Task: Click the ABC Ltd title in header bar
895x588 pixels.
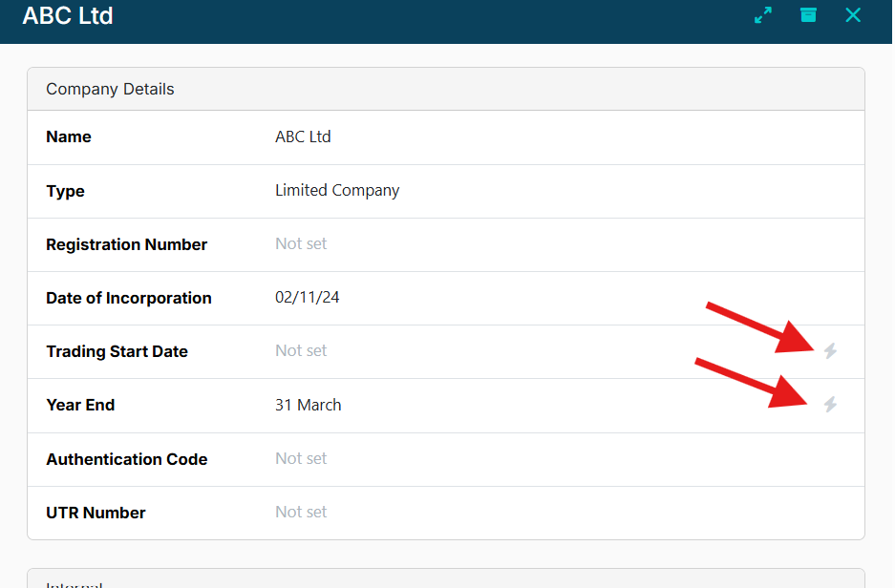Action: 68,15
